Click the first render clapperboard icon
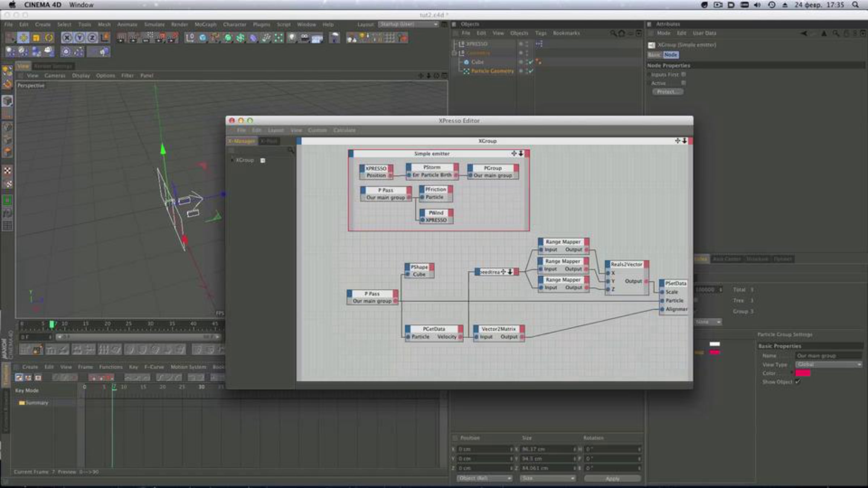 point(121,38)
